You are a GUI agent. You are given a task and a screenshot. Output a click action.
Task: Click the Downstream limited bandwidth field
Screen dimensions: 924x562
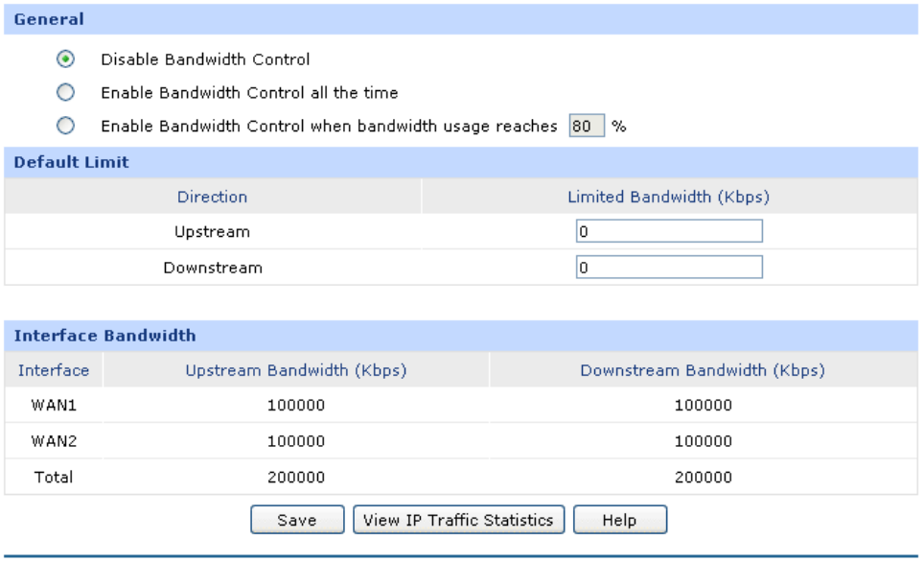669,268
